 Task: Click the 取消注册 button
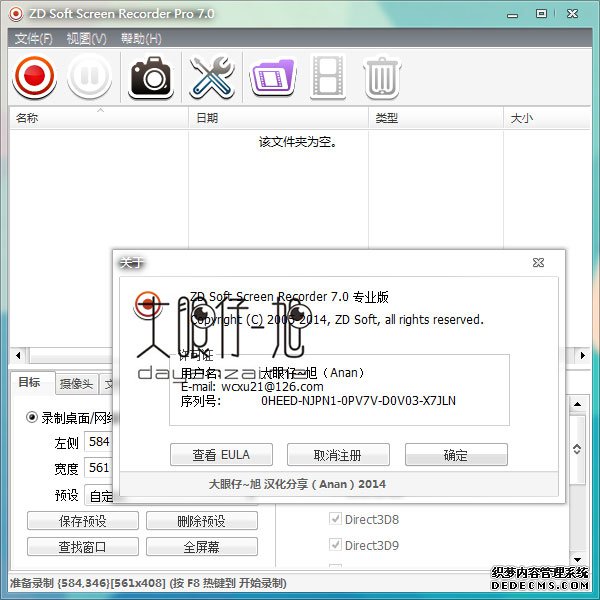coord(338,455)
